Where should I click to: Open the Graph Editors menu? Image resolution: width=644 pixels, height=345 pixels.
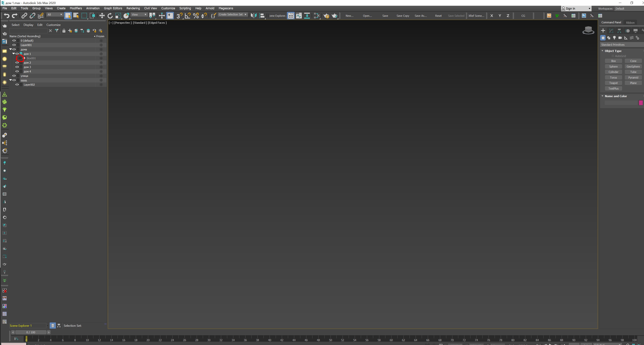tap(113, 8)
